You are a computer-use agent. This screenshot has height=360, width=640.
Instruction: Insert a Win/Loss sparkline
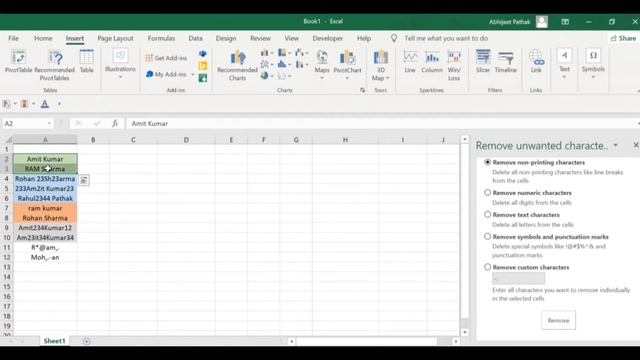pyautogui.click(x=454, y=65)
